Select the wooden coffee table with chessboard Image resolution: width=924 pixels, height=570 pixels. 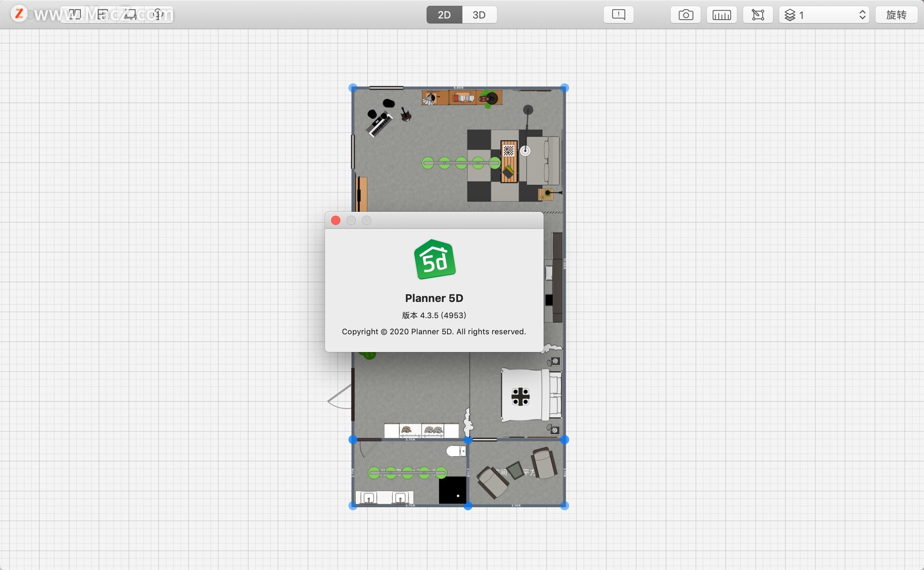(x=509, y=161)
